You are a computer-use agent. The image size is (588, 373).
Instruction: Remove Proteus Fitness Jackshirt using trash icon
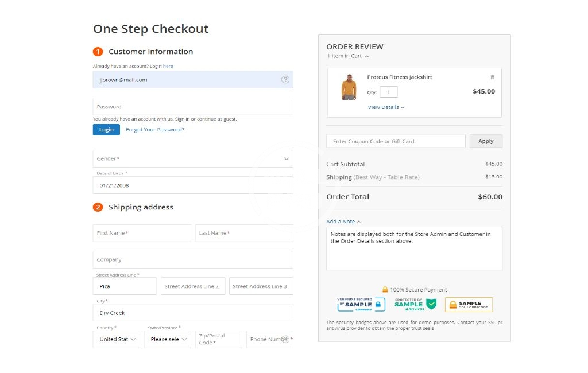[x=492, y=77]
